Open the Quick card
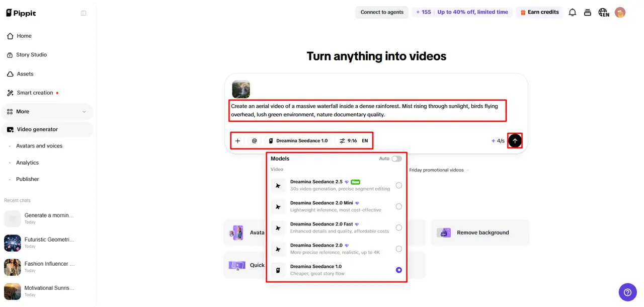This screenshot has height=307, width=644. 245,265
